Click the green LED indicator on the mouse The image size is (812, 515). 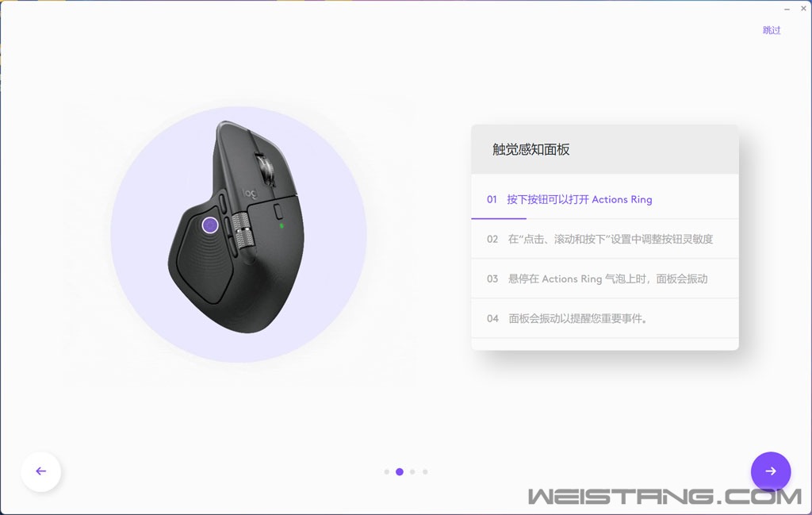[x=282, y=226]
